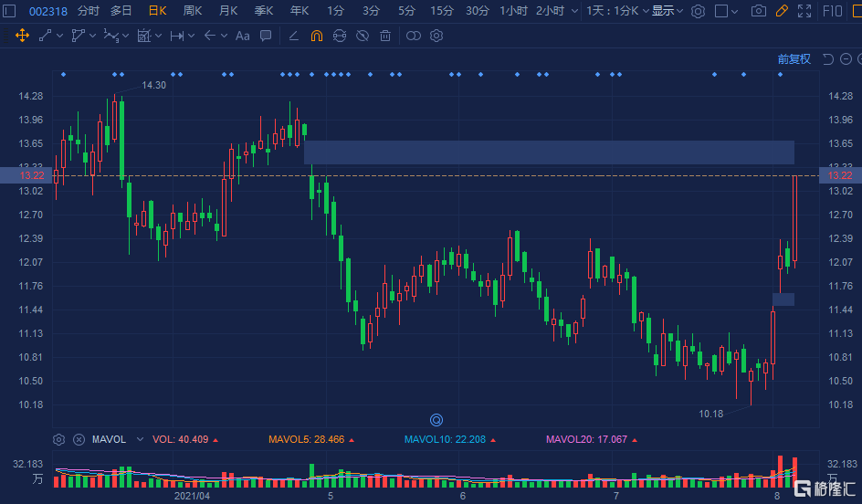Expand the trend line tool dropdown
862x504 pixels.
pos(59,37)
